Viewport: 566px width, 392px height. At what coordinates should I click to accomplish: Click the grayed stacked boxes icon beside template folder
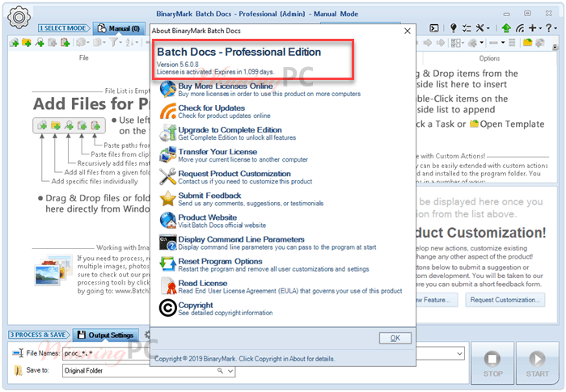tap(540, 43)
